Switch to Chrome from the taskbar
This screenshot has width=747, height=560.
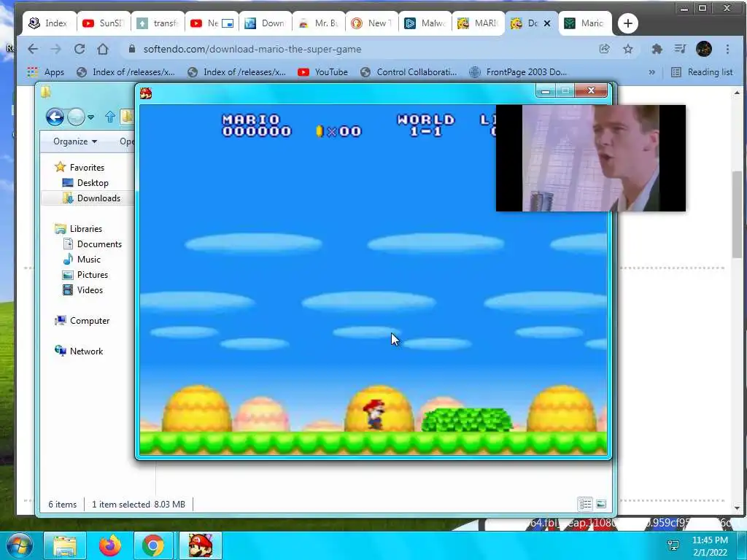click(153, 545)
